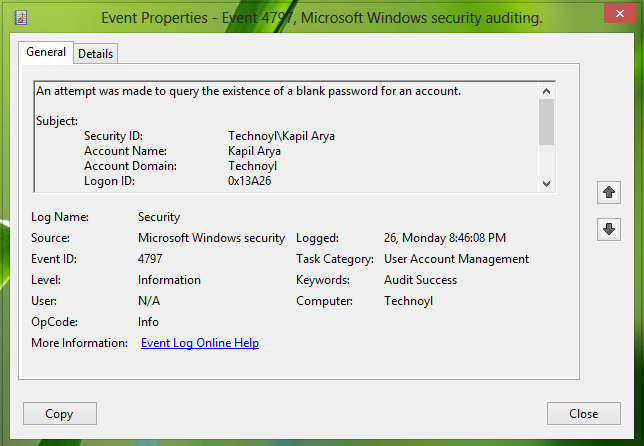Select the Log Name value "Security"
The width and height of the screenshot is (644, 446).
(x=159, y=217)
